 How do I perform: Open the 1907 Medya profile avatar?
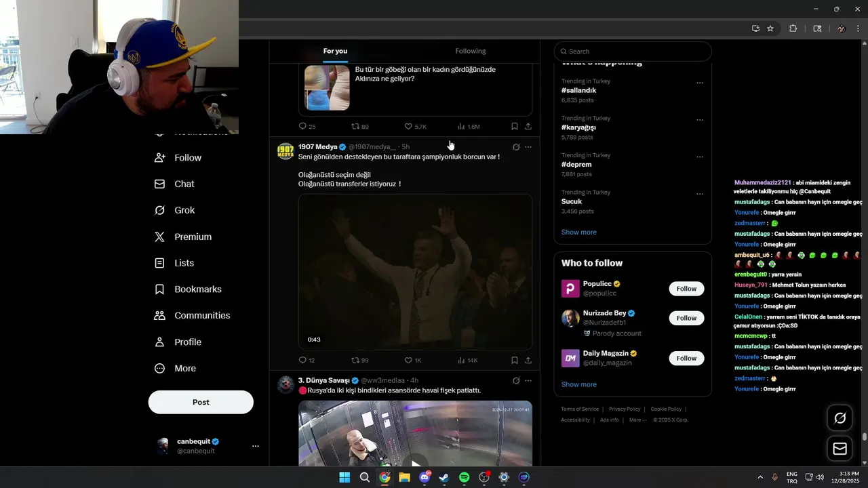(285, 151)
